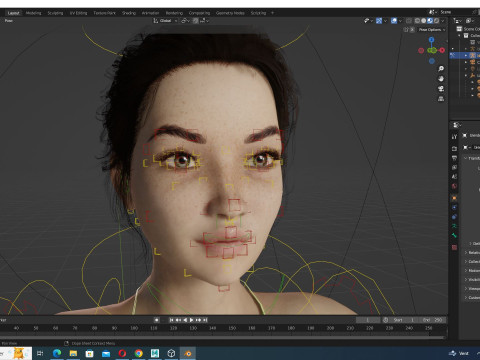Open the viewport shading options dropdown

click(x=443, y=21)
